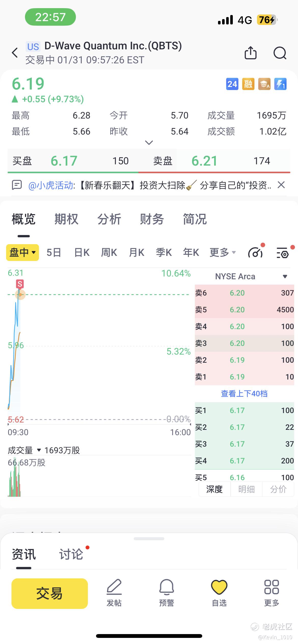Screen dimensions: 298x644
Task: Open the 更多 chart period dropdown
Action: (223, 253)
